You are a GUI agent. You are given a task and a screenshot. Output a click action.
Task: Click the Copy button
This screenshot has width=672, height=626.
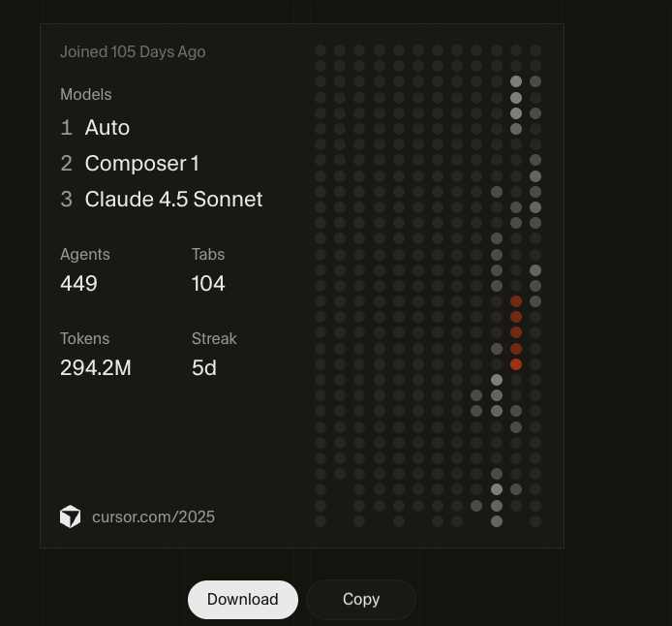tap(361, 600)
